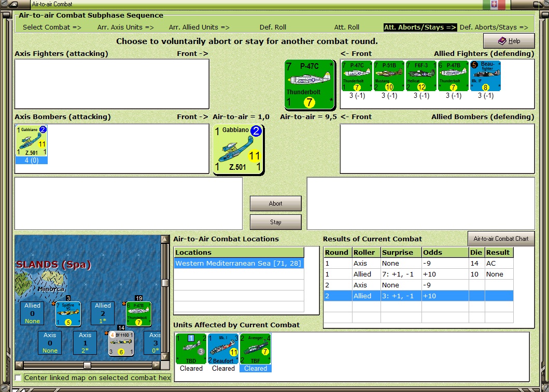Click the Stay button
This screenshot has height=392, width=549.
tap(276, 222)
